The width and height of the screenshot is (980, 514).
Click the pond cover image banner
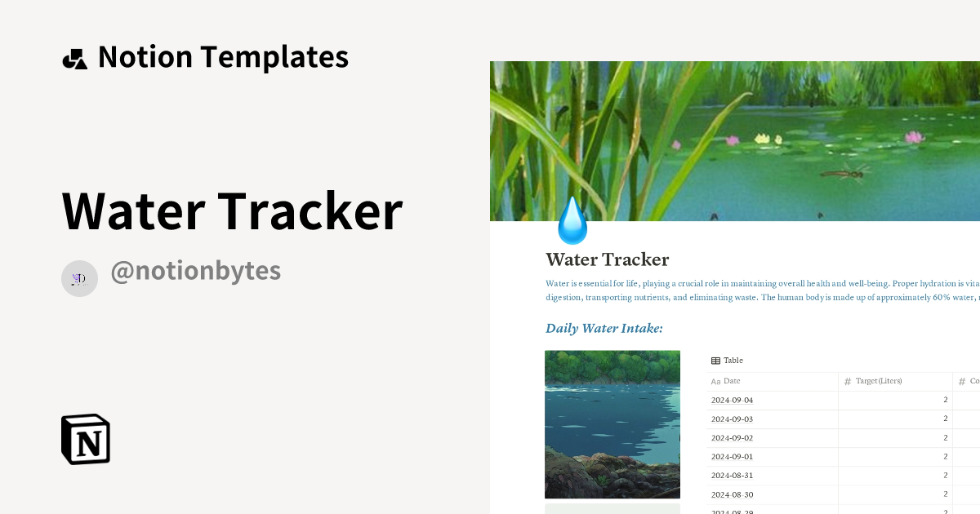[735, 140]
